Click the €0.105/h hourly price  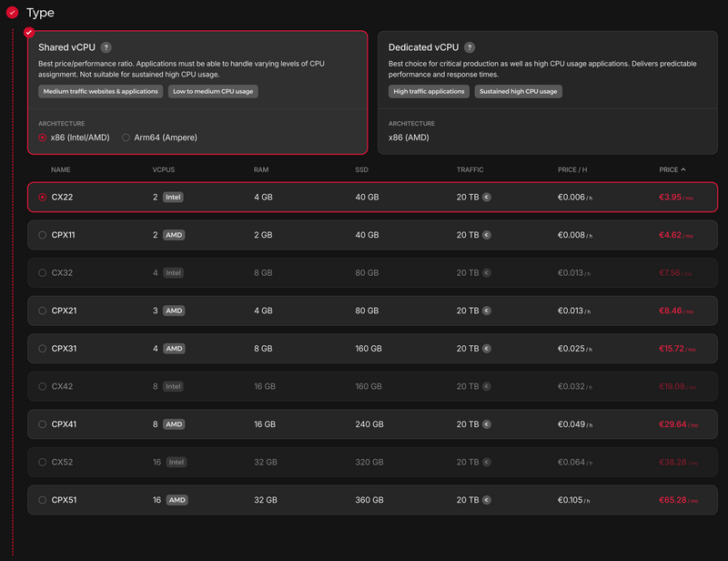tap(574, 500)
